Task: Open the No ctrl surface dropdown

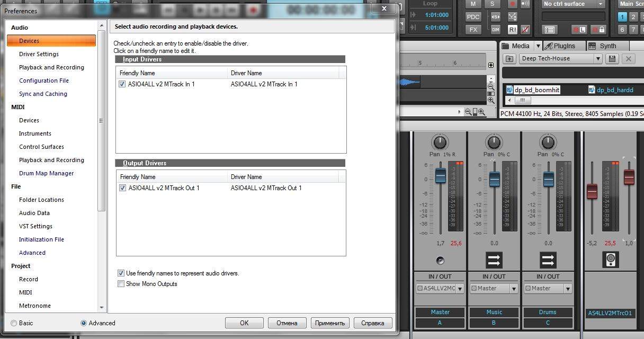Action: pos(601,4)
